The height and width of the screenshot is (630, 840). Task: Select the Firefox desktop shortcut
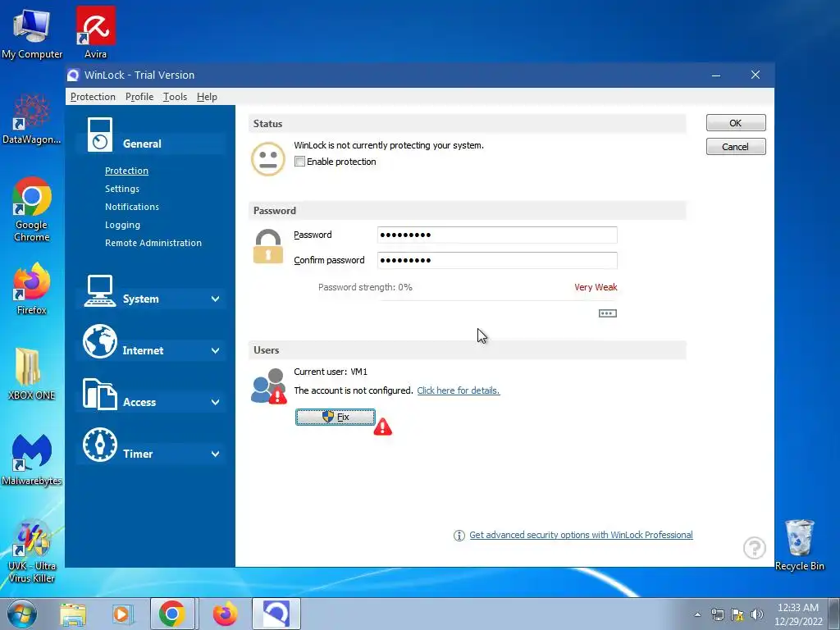point(32,289)
